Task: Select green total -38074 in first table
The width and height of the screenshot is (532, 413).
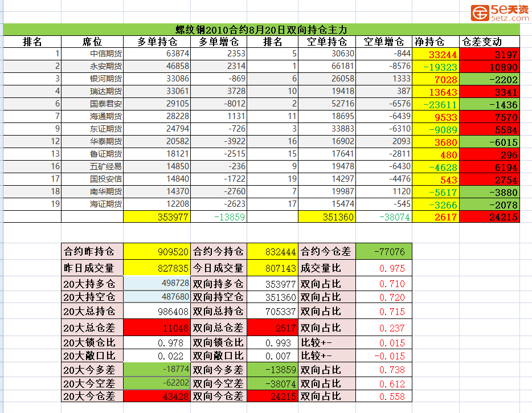Action: pyautogui.click(x=384, y=217)
